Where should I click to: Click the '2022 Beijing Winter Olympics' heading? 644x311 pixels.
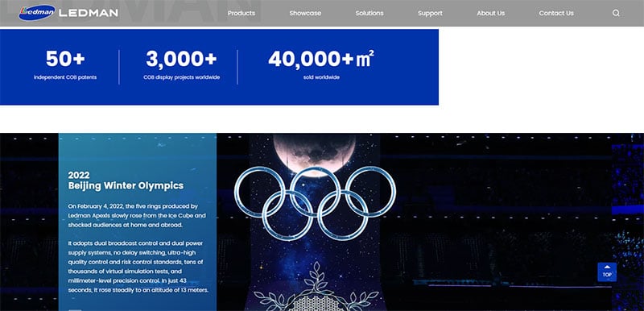[126, 180]
